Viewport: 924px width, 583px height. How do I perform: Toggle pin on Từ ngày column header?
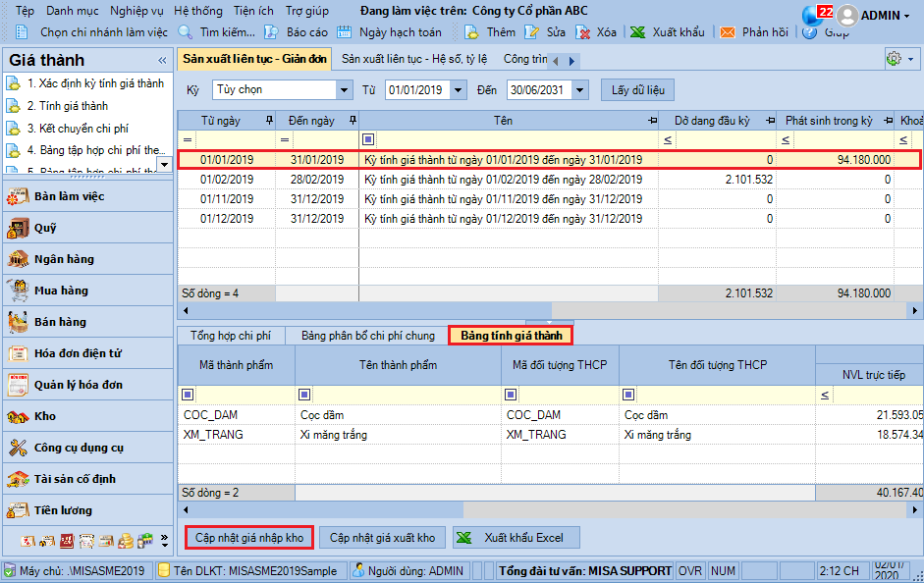coord(268,121)
